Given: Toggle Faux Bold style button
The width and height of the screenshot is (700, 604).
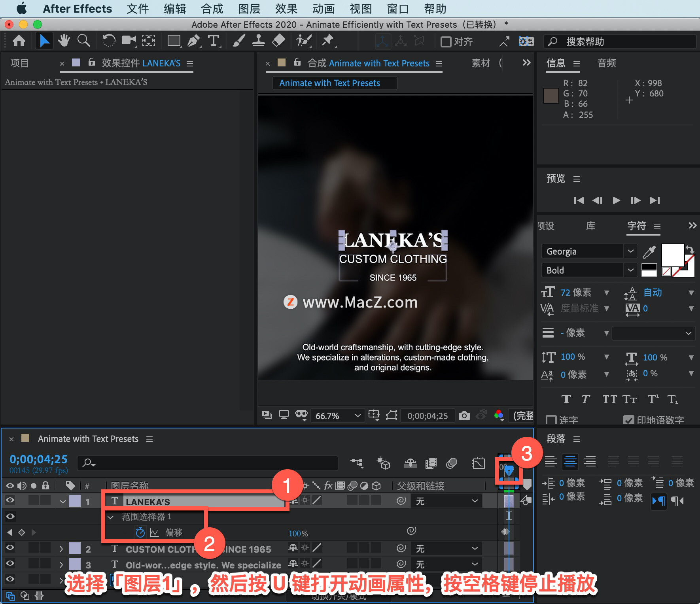Looking at the screenshot, I should pyautogui.click(x=566, y=399).
